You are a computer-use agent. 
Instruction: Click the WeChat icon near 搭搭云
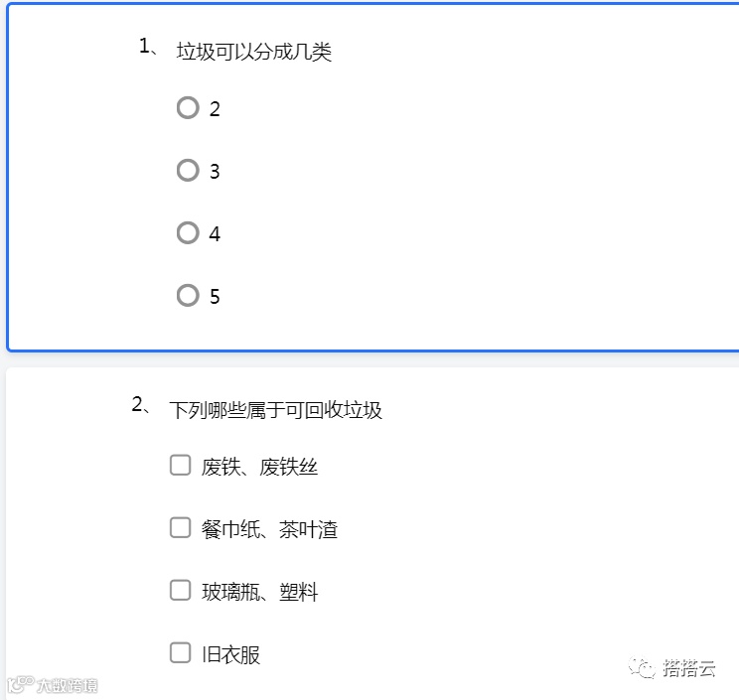[642, 667]
